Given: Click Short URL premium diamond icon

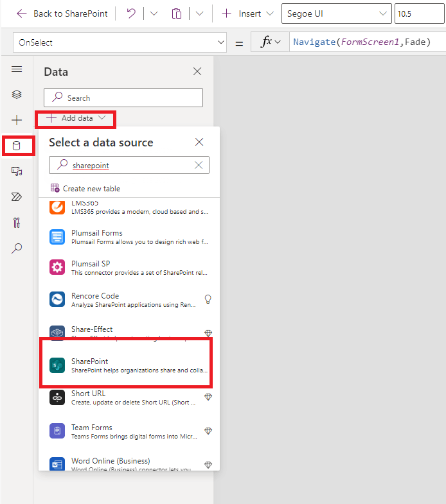Looking at the screenshot, I should coord(208,397).
